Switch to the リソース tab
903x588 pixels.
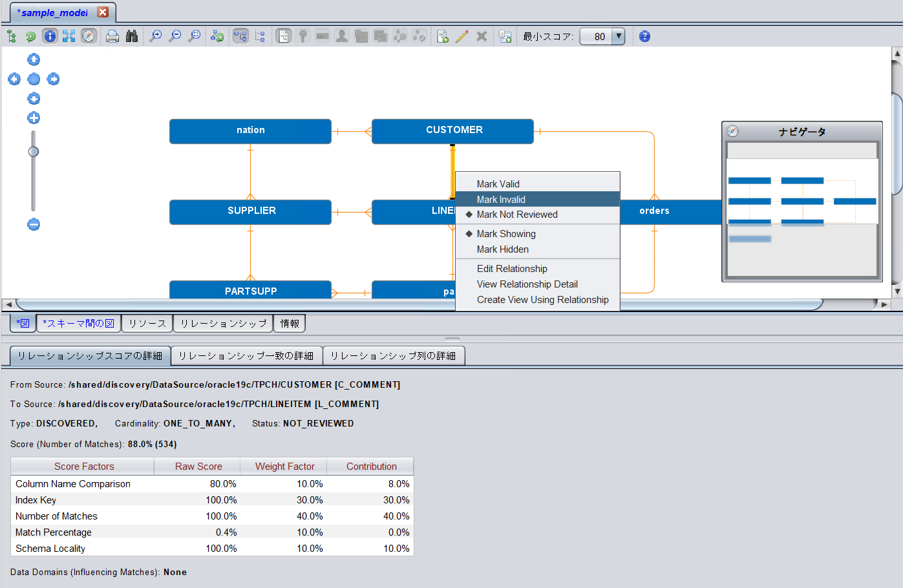147,323
